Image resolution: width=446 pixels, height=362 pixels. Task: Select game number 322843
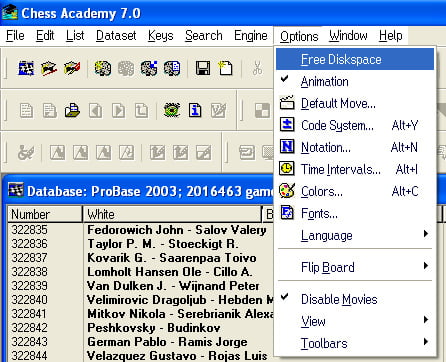click(29, 342)
